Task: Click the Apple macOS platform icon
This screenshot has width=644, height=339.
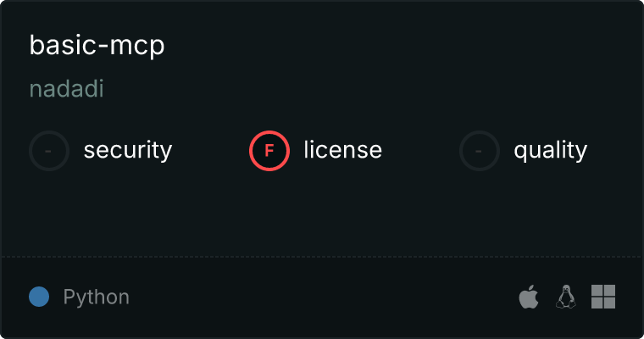Action: click(529, 297)
